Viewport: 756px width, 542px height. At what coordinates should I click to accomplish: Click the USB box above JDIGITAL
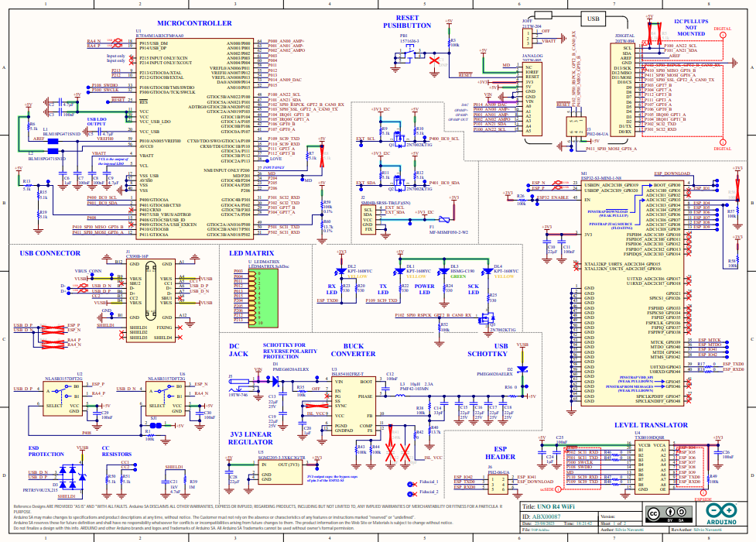point(593,19)
